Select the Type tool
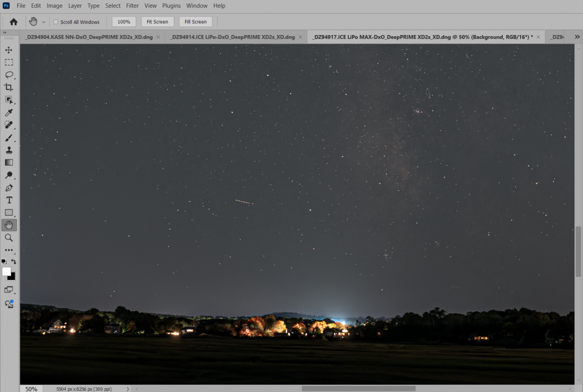This screenshot has height=392, width=583. (8, 200)
